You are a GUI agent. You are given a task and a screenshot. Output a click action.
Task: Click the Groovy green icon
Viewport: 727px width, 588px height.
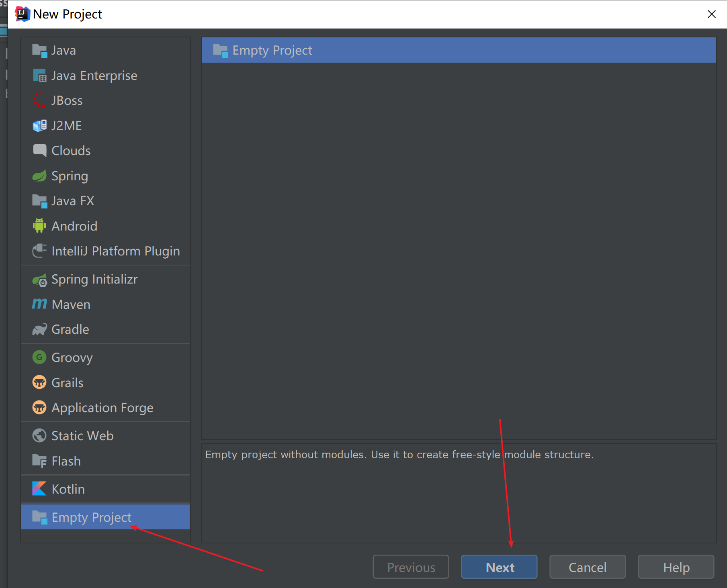point(39,357)
